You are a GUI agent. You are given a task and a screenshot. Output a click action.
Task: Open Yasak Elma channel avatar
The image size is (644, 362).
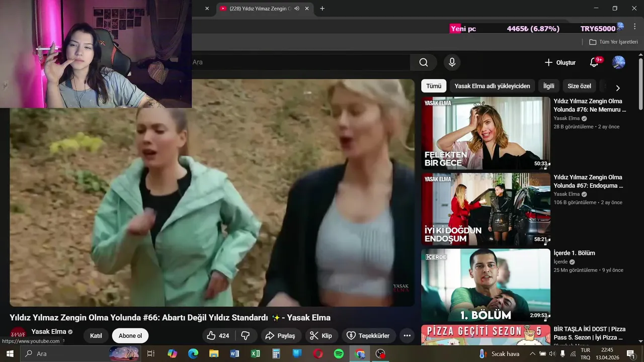click(x=18, y=334)
